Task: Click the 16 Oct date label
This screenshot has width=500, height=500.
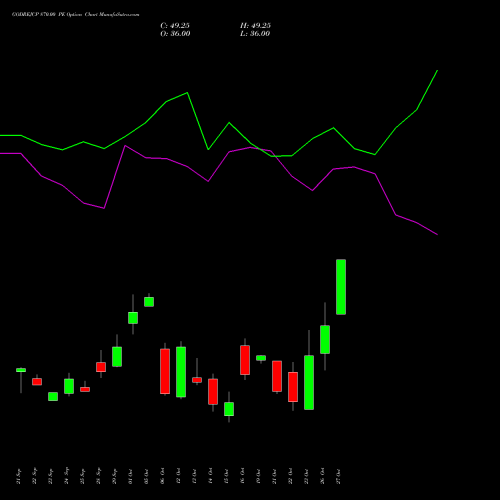Action: point(242,476)
